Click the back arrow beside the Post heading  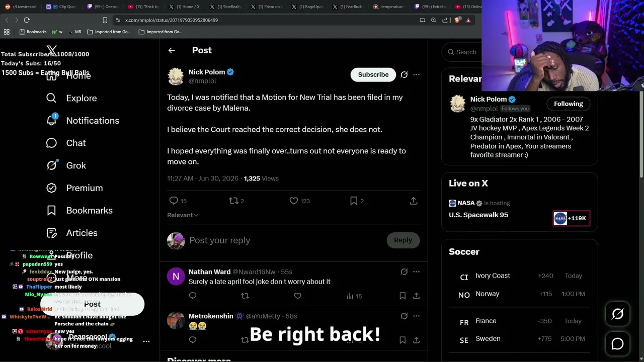(172, 50)
